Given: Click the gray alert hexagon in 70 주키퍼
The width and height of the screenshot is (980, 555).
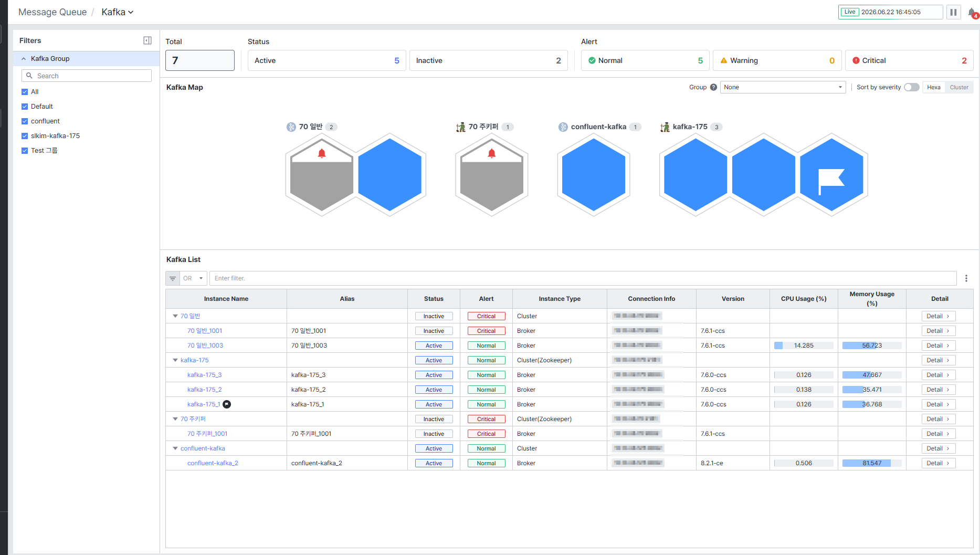Looking at the screenshot, I should [491, 175].
